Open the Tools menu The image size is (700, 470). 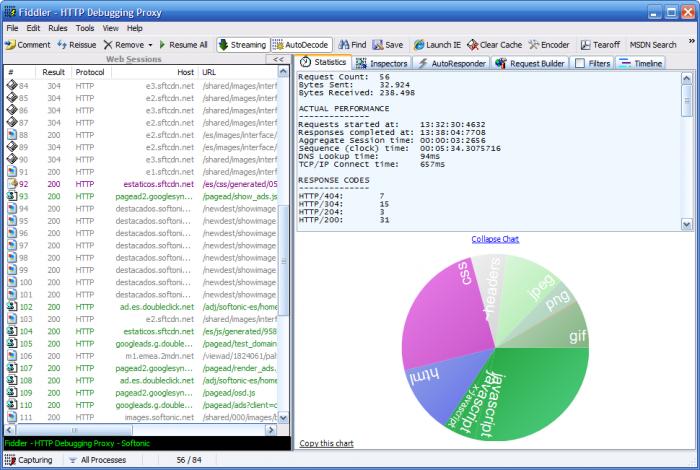(x=85, y=28)
